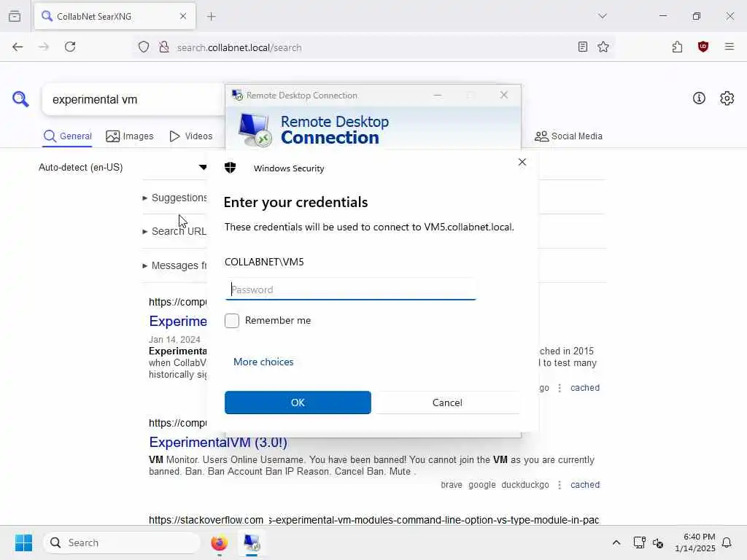The image size is (747, 560).
Task: Click the Firefox forward arrow
Action: [x=43, y=47]
